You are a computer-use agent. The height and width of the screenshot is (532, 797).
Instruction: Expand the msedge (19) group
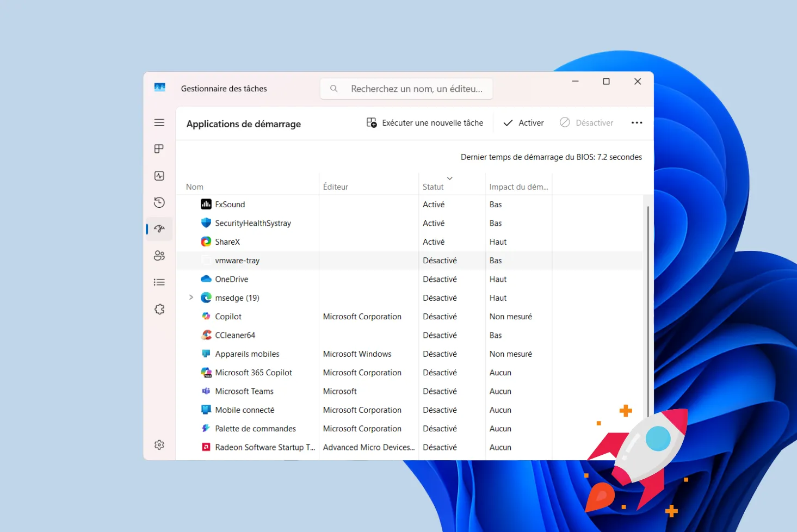191,298
